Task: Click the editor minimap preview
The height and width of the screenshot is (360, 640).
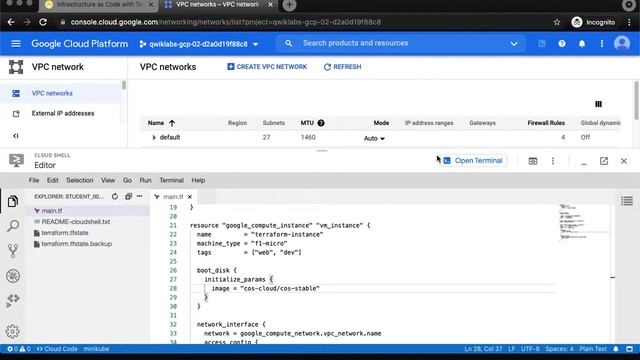Action: 584,222
